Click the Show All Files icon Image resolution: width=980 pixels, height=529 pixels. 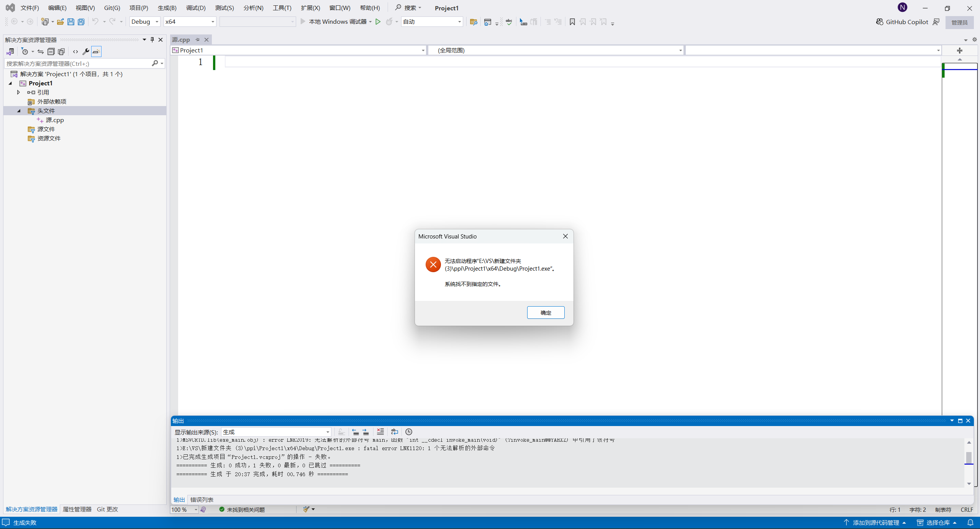click(x=61, y=51)
